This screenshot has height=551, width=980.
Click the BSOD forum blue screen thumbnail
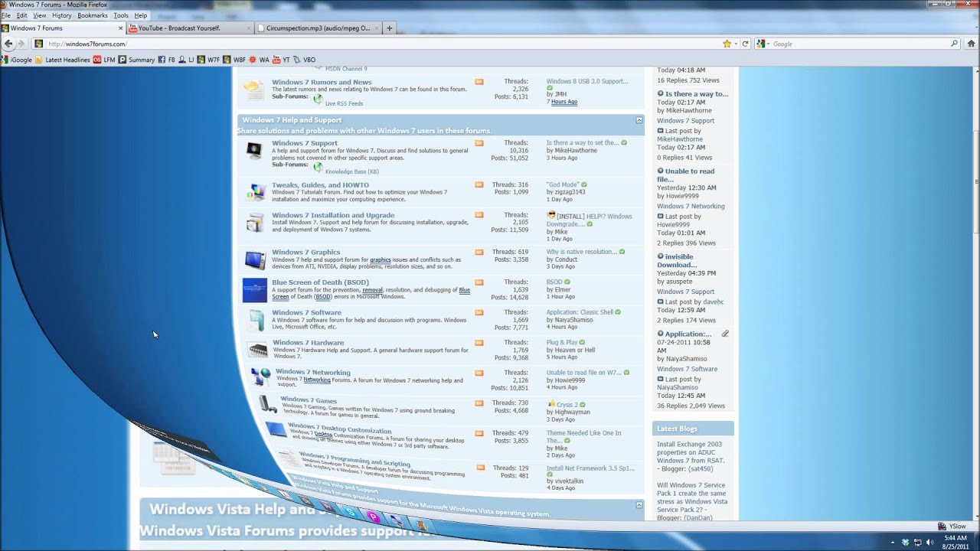click(x=255, y=290)
